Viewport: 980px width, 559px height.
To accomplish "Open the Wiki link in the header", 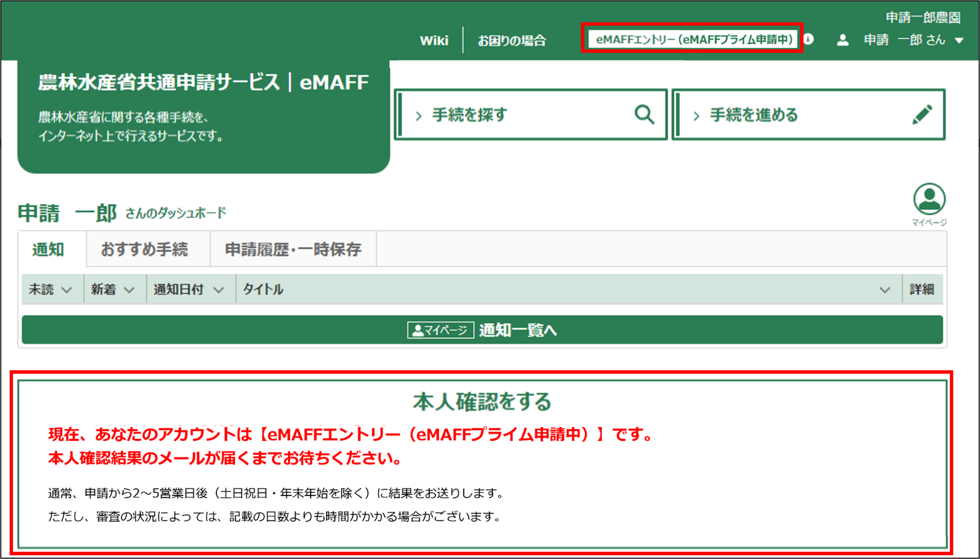I will tap(434, 40).
